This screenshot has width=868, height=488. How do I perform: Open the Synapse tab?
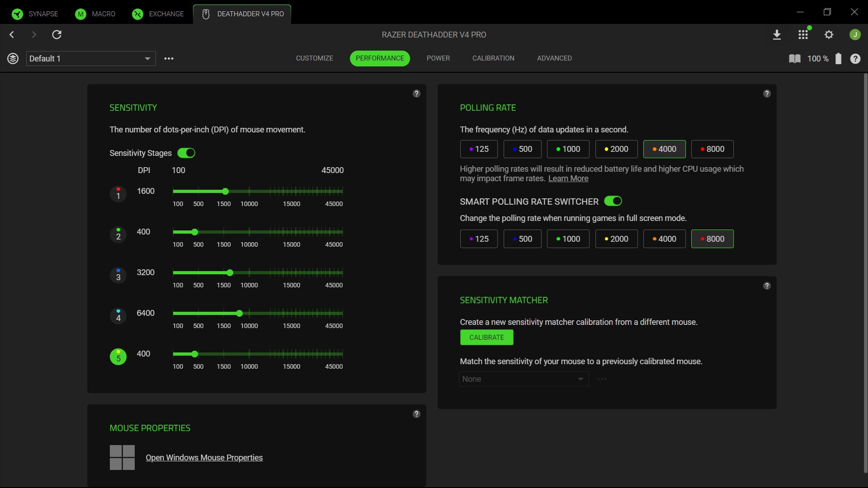point(35,14)
